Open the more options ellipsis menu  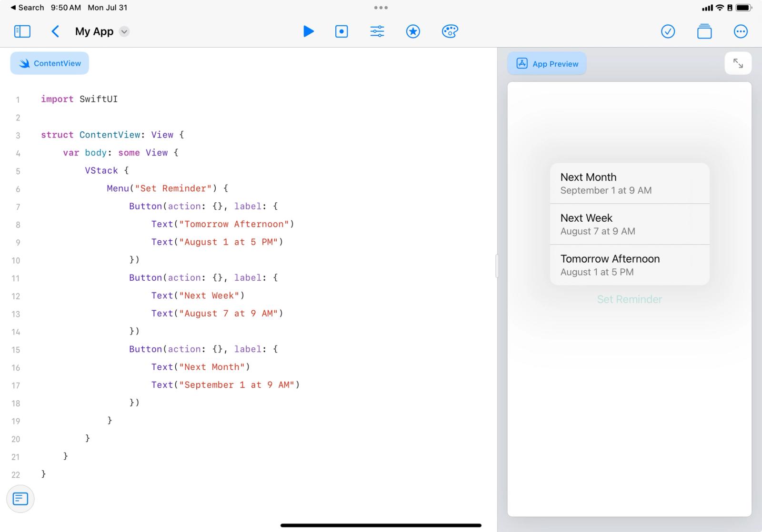pyautogui.click(x=741, y=31)
